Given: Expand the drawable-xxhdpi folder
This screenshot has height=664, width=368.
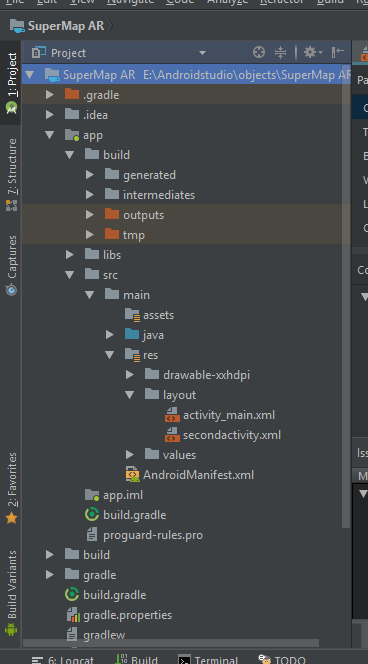Looking at the screenshot, I should (x=129, y=375).
